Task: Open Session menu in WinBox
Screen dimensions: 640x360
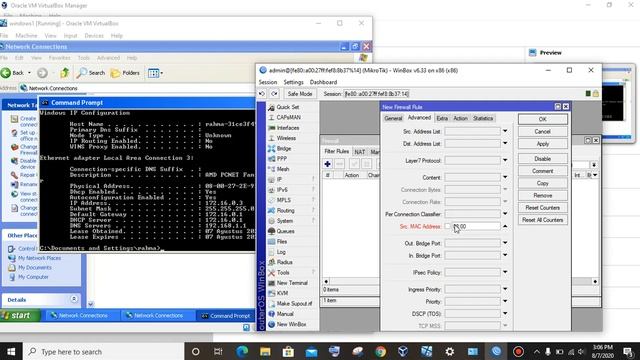Action: pos(268,82)
